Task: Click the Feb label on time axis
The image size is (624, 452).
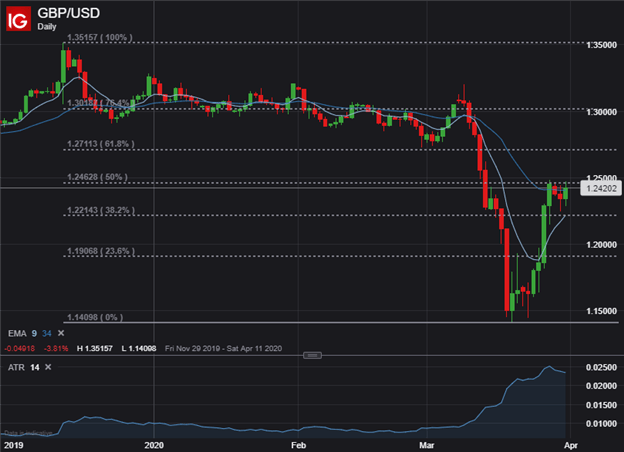Action: [x=298, y=445]
